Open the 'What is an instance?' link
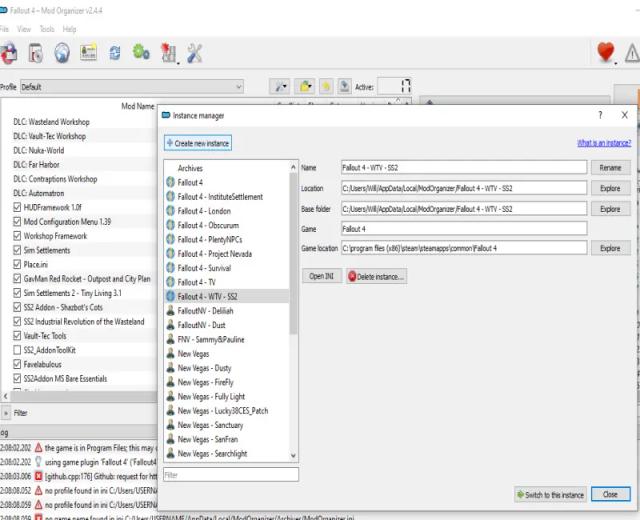The width and height of the screenshot is (640, 520). [x=604, y=143]
